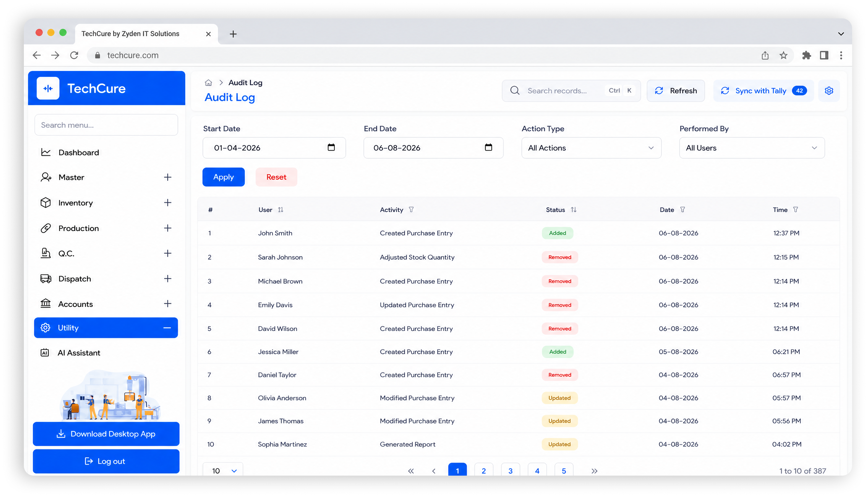Open a new browser tab
The width and height of the screenshot is (868, 497).
233,34
